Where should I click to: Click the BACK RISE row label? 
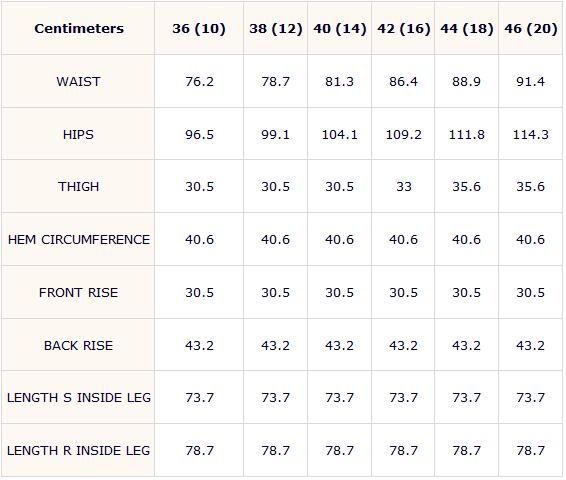point(78,345)
